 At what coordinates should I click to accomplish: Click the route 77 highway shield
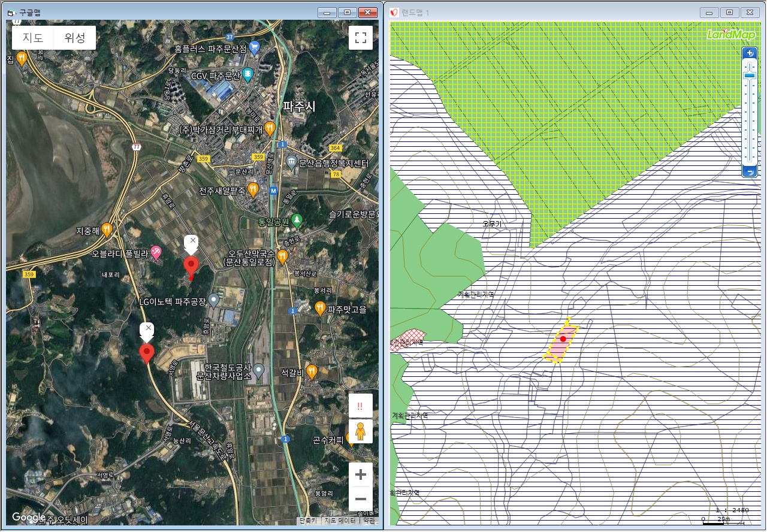pyautogui.click(x=137, y=146)
